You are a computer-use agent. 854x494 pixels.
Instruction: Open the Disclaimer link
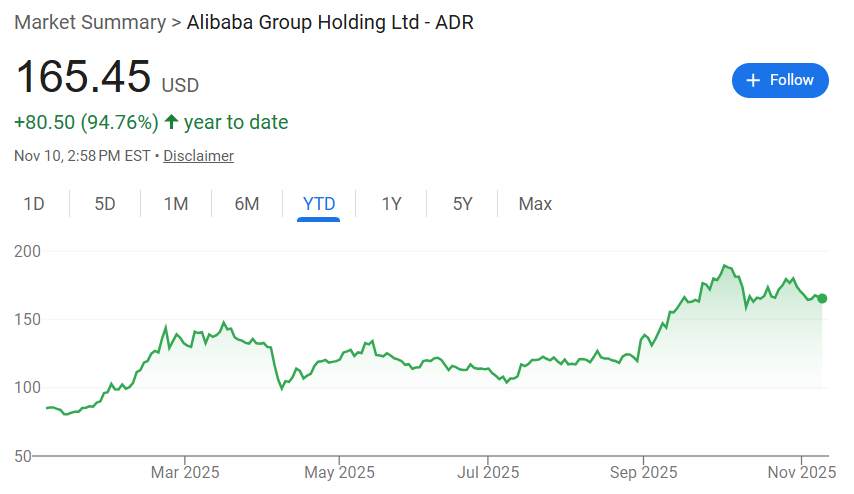point(198,156)
